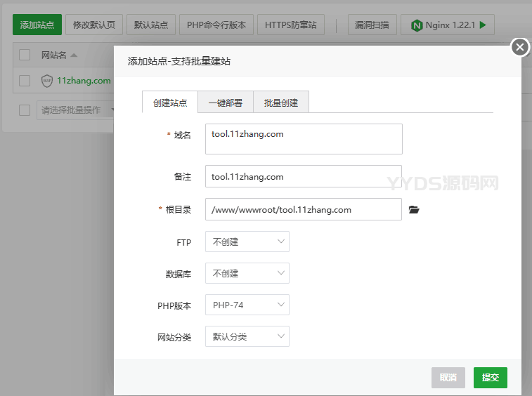Open the FTP dropdown
The image size is (532, 396).
(247, 242)
